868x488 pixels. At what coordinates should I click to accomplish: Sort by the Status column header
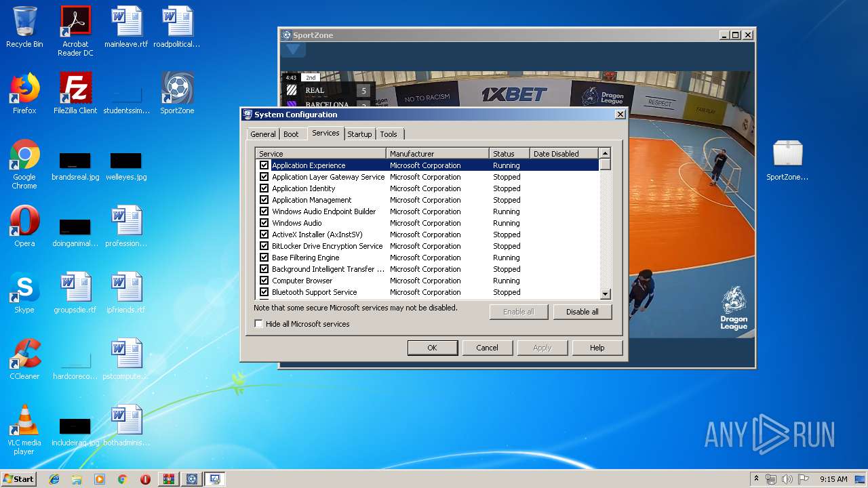coord(509,154)
